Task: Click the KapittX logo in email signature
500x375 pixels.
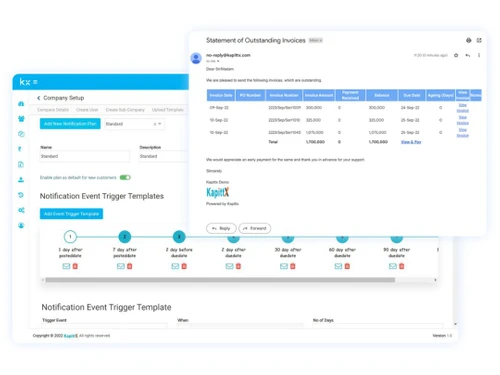Action: coord(218,192)
